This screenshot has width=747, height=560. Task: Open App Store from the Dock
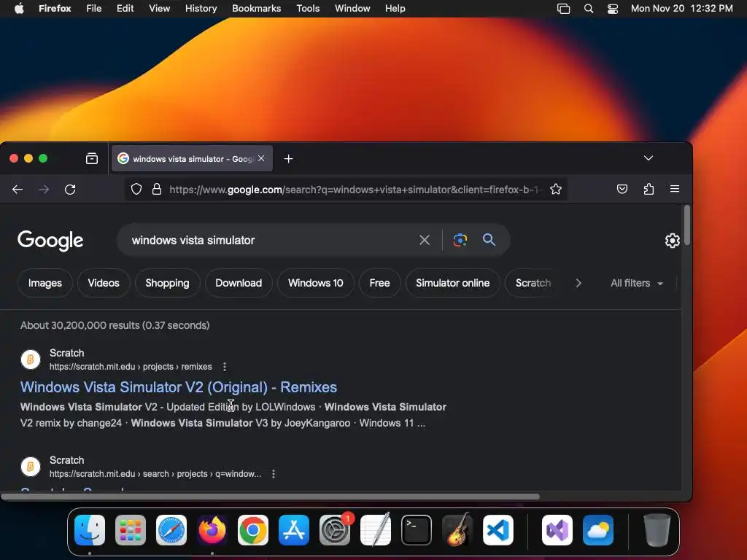294,530
